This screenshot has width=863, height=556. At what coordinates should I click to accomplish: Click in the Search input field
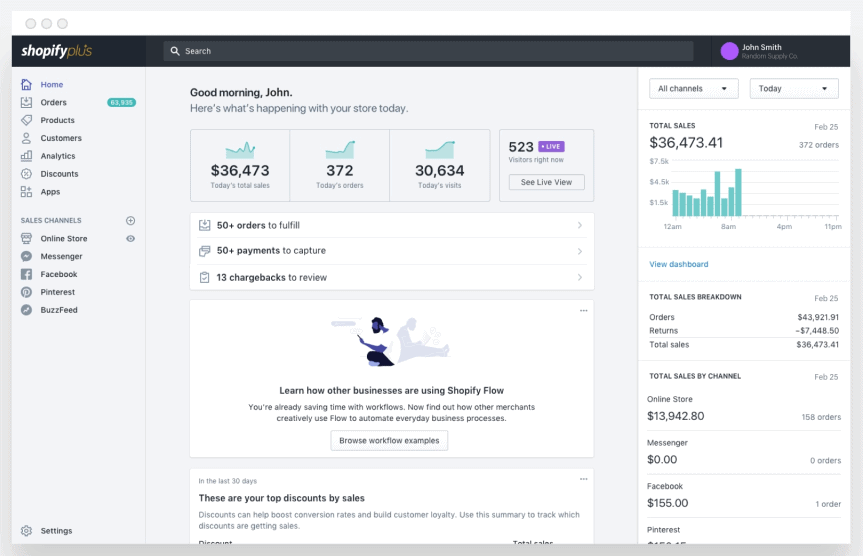428,51
